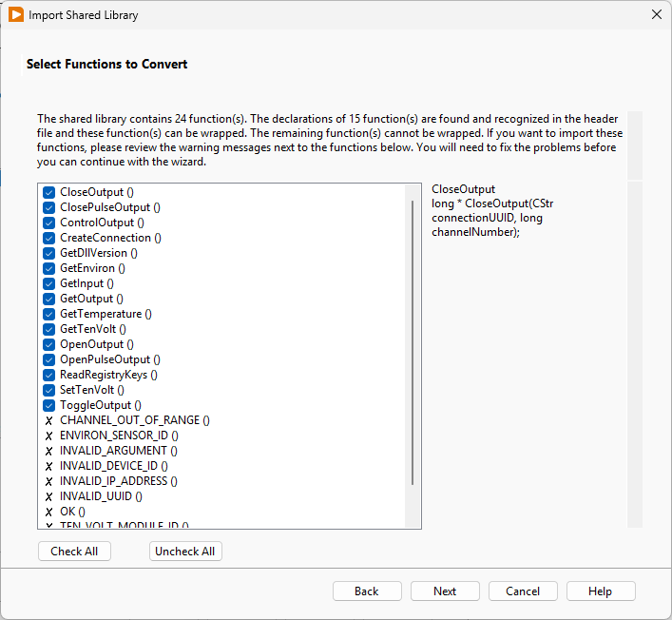The image size is (672, 620).
Task: Disable the ReadRegistryKeys checkbox
Action: coord(49,375)
